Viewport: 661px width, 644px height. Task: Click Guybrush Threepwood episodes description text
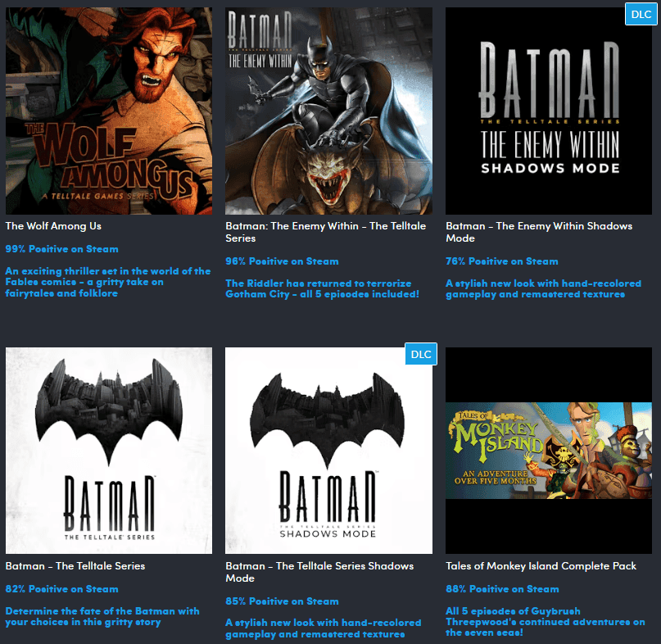(545, 622)
